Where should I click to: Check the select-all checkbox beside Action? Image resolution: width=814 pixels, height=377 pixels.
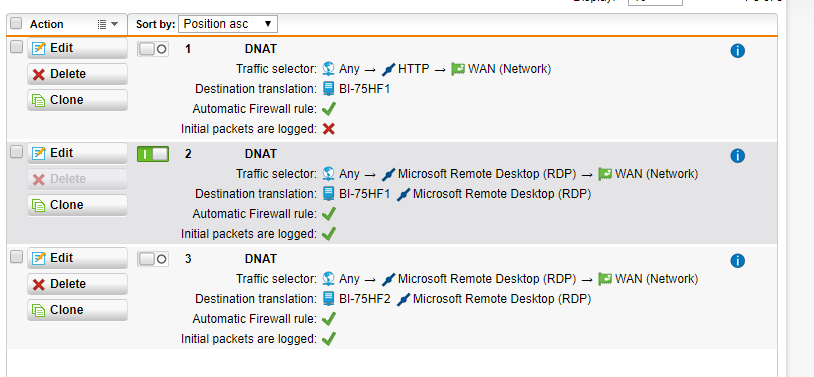[x=17, y=23]
